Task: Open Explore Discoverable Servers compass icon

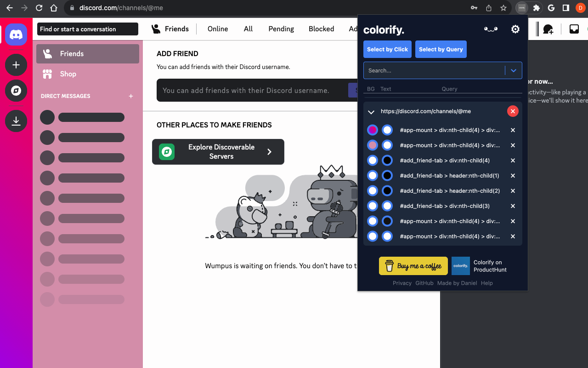Action: tap(16, 91)
